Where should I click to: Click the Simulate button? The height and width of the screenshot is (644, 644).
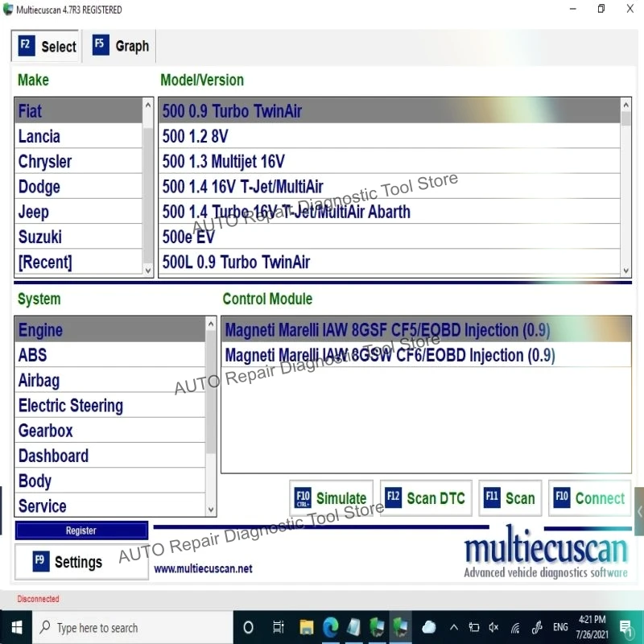(331, 497)
